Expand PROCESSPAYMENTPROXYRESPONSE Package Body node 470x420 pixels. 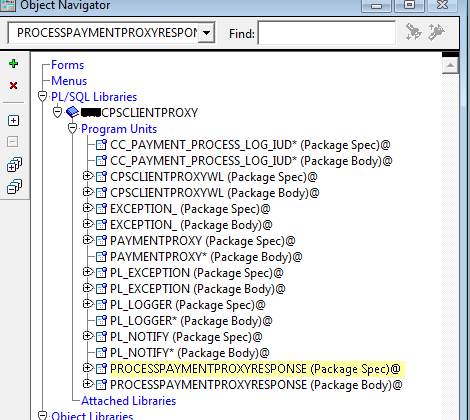(87, 384)
